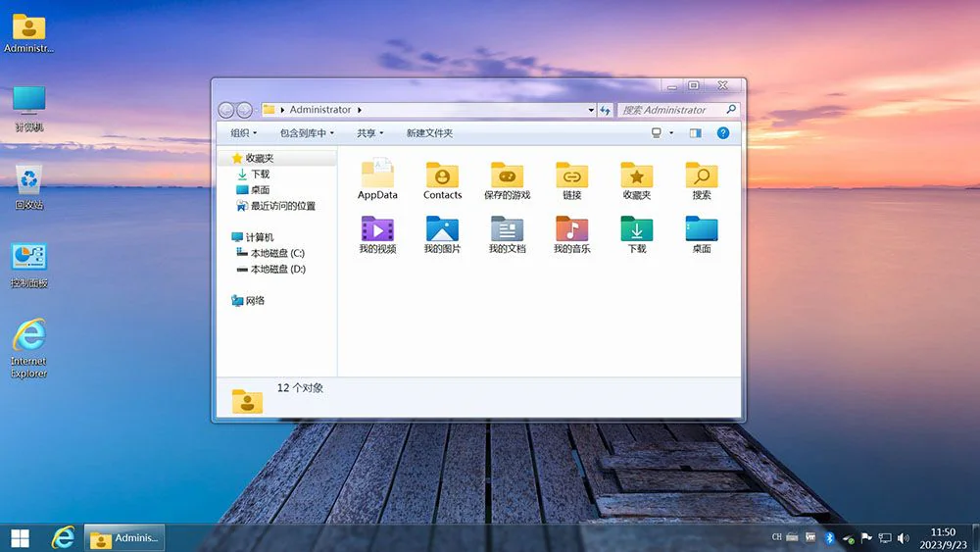Open the 包含到库中 dropdown
Viewport: 980px width, 552px height.
(307, 133)
